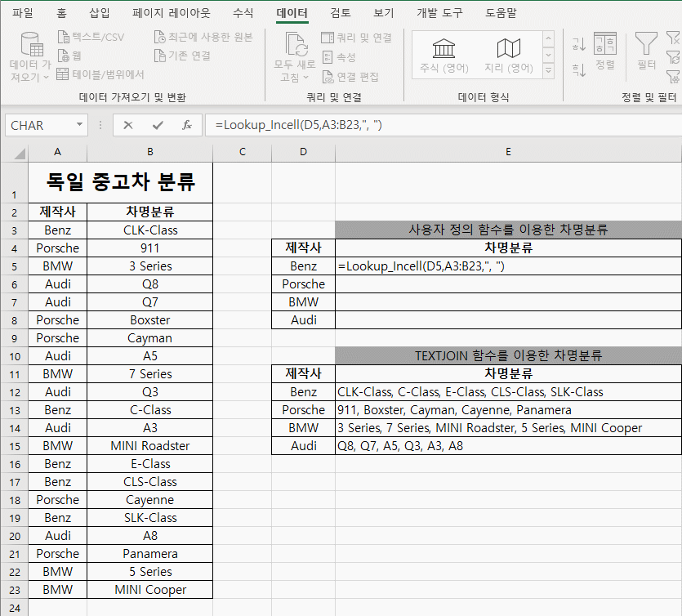Import from 텍스트/CSV file
Image resolution: width=682 pixels, height=616 pixels.
point(91,37)
